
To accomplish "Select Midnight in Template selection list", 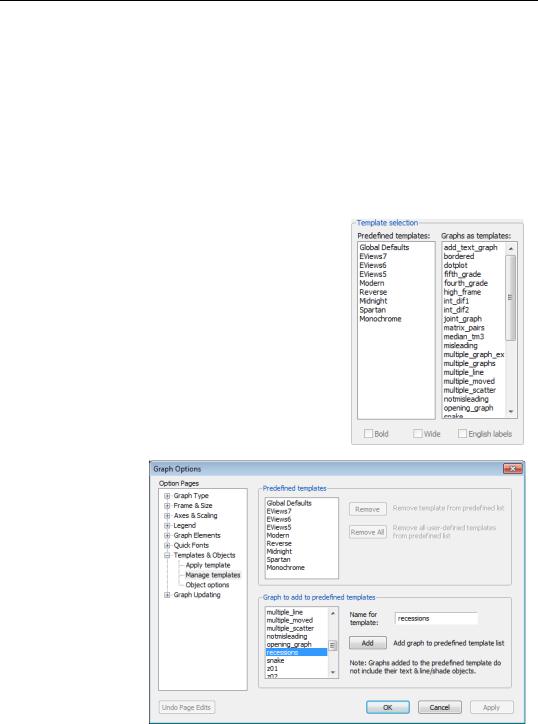I will point(373,301).
